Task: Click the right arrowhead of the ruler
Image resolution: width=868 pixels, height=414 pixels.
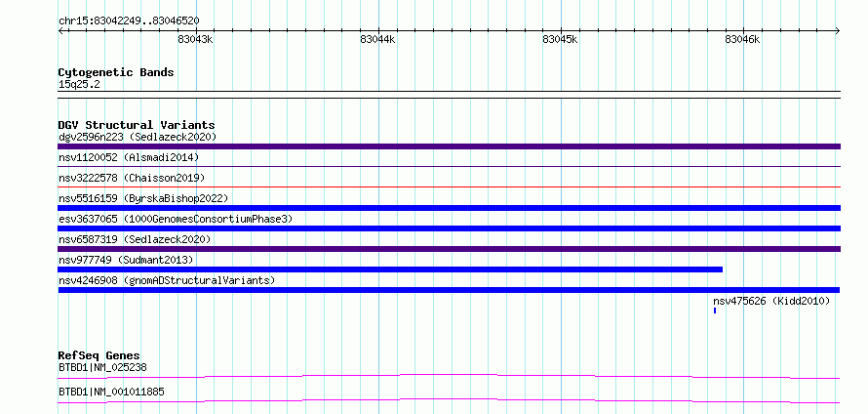Action: pos(838,30)
